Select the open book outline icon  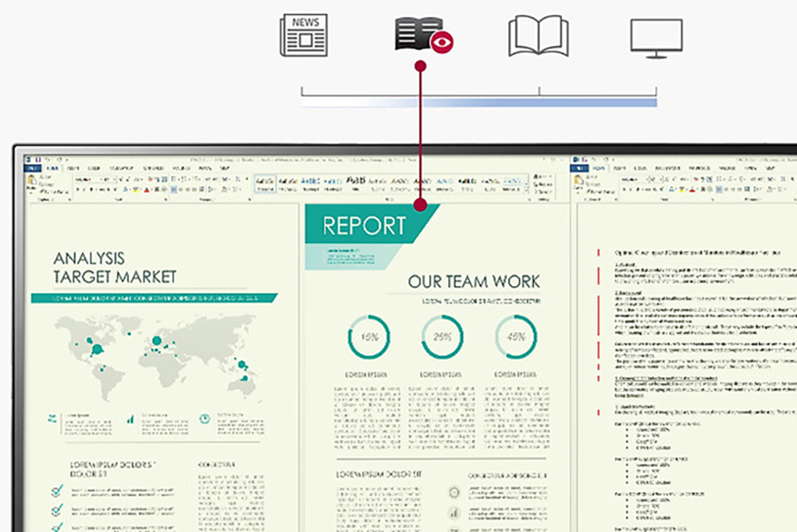538,35
